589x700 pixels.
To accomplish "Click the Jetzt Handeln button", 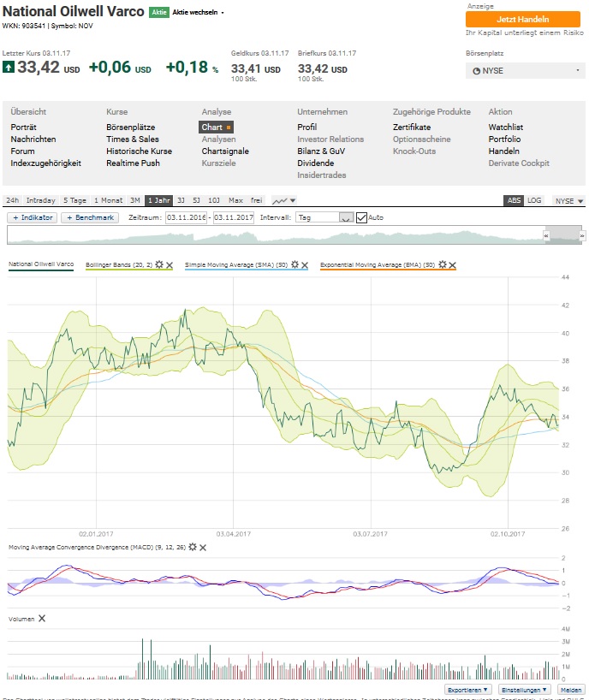I will (x=522, y=19).
